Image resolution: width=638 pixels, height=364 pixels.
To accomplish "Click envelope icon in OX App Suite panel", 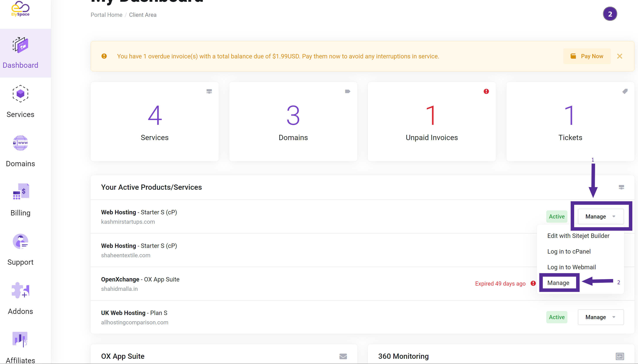I will [343, 356].
